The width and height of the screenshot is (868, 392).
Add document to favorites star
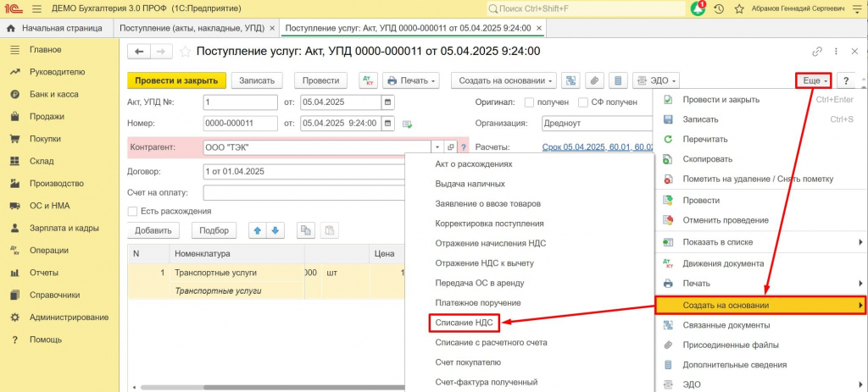[186, 52]
